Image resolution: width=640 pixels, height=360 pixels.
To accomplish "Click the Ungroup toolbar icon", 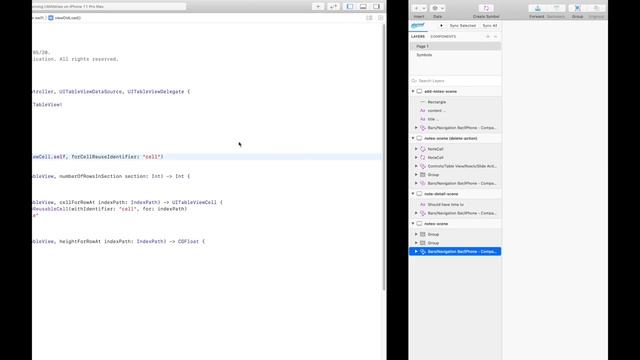I will (596, 8).
